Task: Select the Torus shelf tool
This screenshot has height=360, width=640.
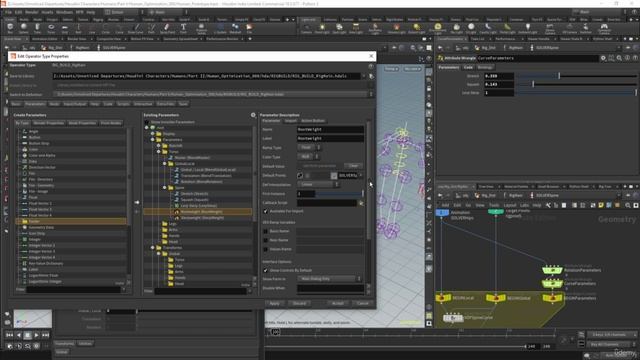Action: click(51, 29)
